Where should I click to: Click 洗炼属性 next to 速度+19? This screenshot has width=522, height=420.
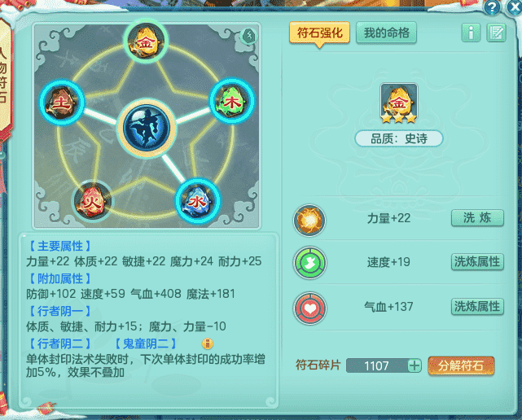click(477, 262)
